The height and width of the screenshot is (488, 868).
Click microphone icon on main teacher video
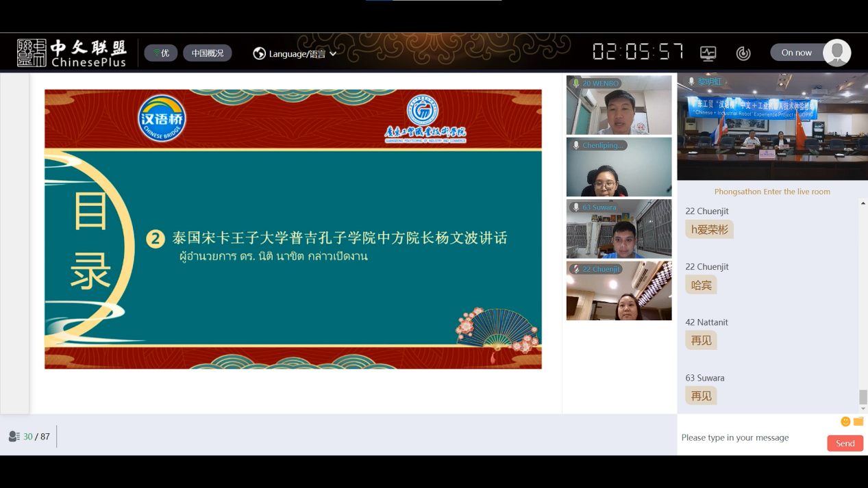(691, 81)
